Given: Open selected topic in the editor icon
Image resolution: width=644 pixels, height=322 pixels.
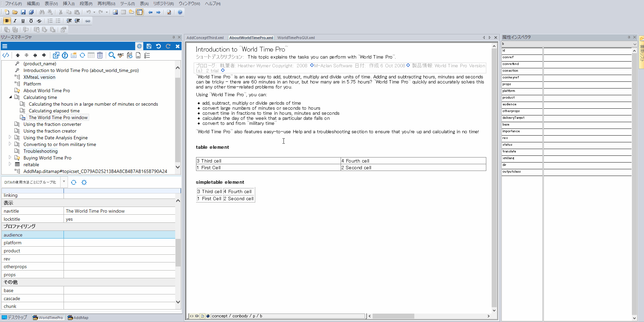Looking at the screenshot, I should pos(56,55).
